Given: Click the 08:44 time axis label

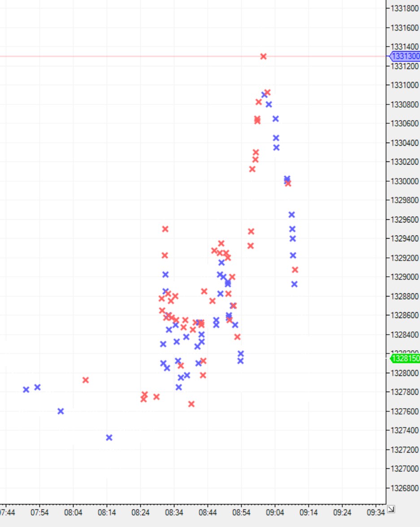Looking at the screenshot, I should coord(208,513).
